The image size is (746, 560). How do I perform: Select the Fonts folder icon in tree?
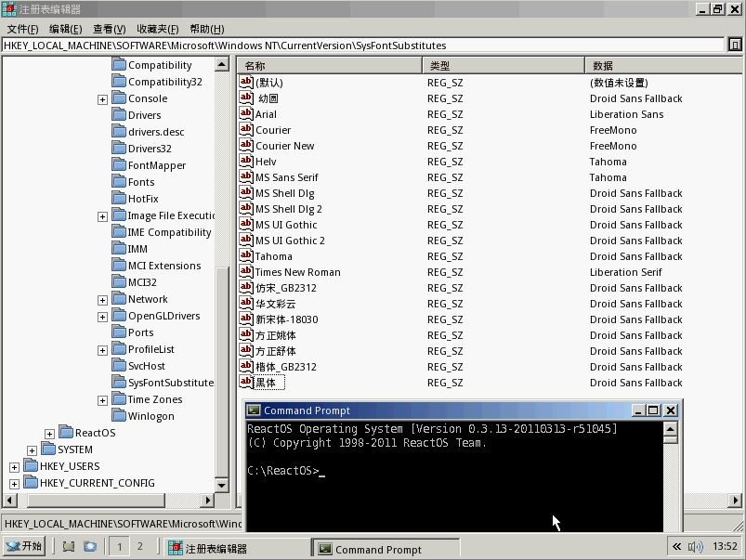(x=119, y=181)
